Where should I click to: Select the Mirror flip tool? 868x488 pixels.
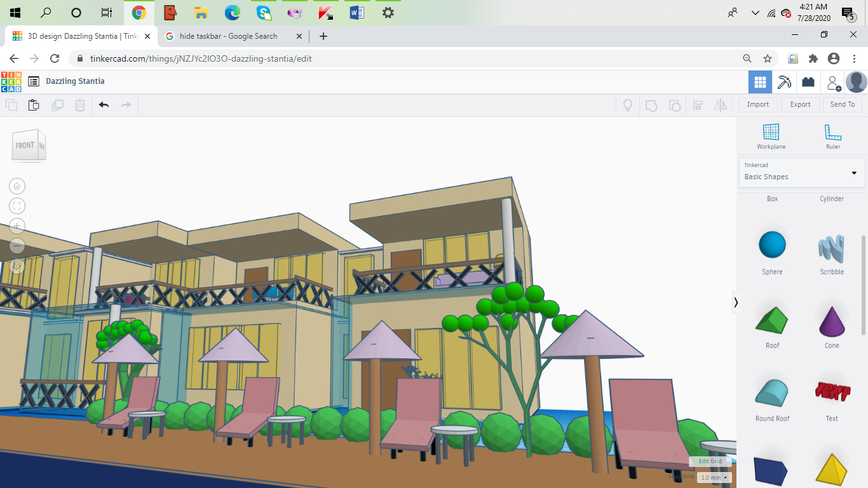click(x=721, y=105)
